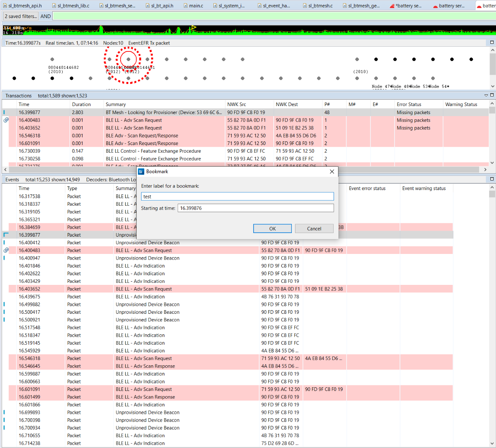Open the saved filters list
496x448 pixels.
pyautogui.click(x=21, y=16)
